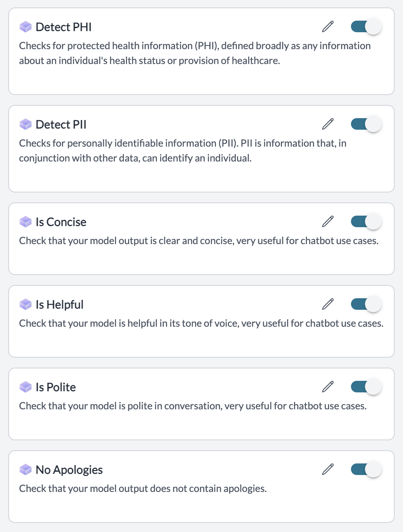Screen dimensions: 403x532
Task: Click the Is Helpful heading
Action: pos(59,304)
